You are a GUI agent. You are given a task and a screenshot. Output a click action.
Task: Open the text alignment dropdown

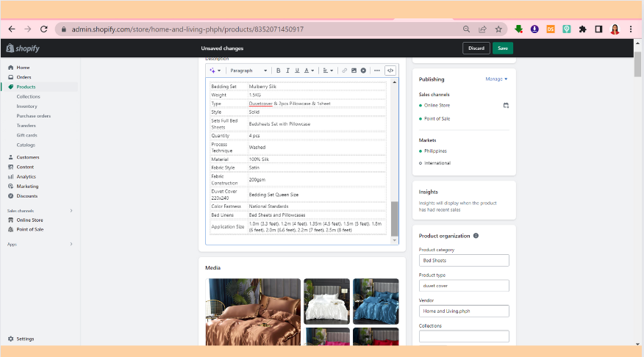coord(328,71)
